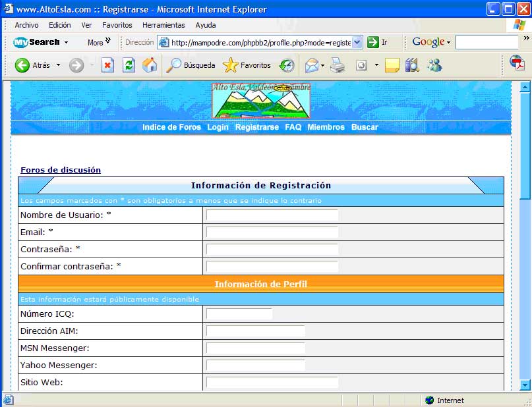Viewport: 532px width, 407px height.
Task: Open the Messenger people icon
Action: 434,65
